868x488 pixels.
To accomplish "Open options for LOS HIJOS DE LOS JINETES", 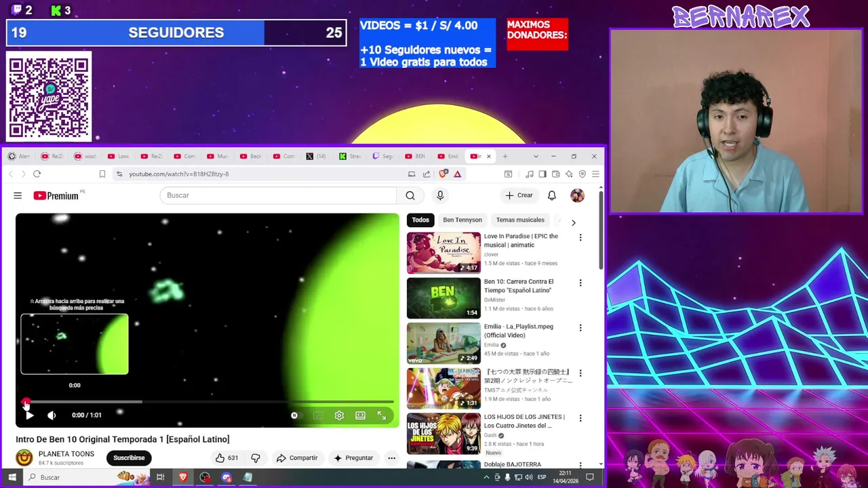I will click(580, 418).
